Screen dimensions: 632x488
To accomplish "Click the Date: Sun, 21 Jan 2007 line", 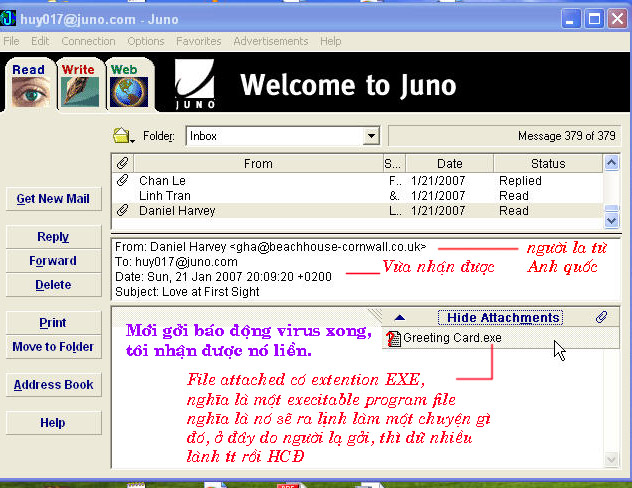I will pyautogui.click(x=223, y=276).
